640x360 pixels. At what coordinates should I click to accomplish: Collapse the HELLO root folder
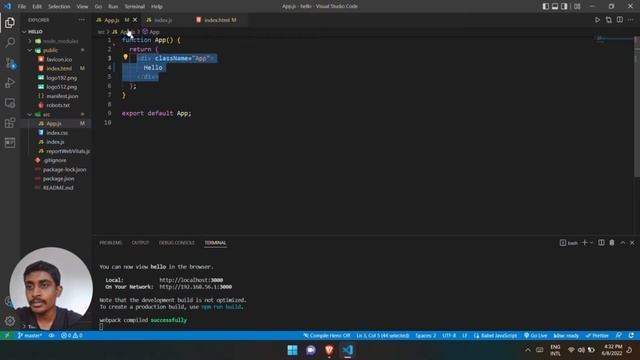coord(35,31)
